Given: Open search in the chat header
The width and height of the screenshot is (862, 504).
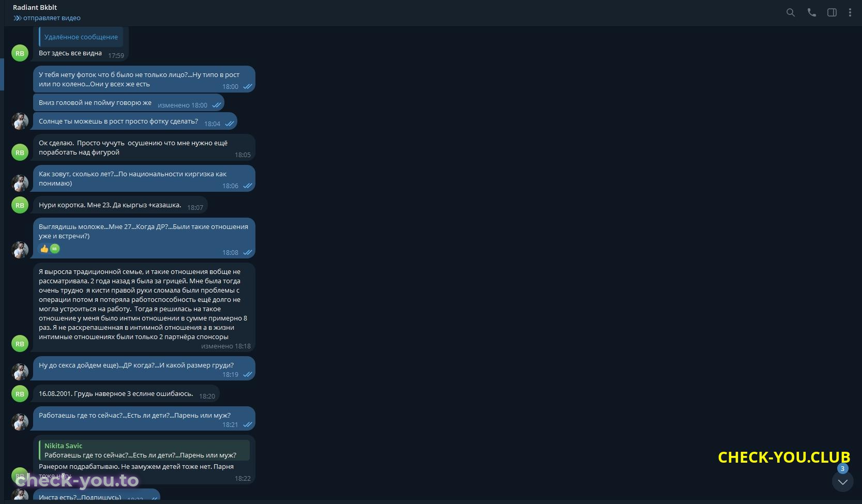Looking at the screenshot, I should [791, 12].
